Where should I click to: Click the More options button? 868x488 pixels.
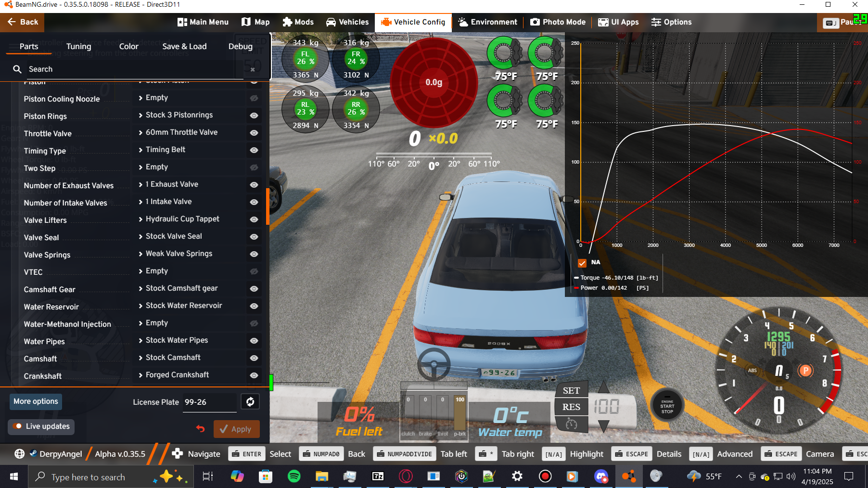[36, 401]
